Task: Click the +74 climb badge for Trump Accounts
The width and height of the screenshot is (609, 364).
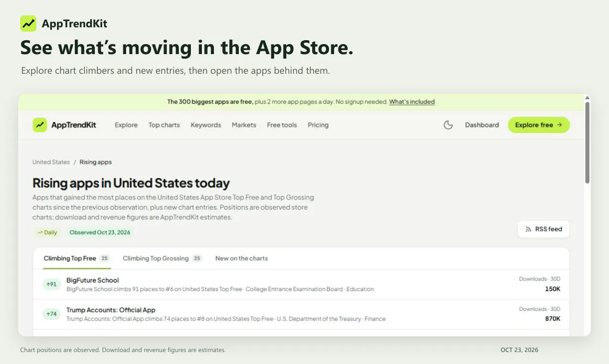Action: coord(51,314)
